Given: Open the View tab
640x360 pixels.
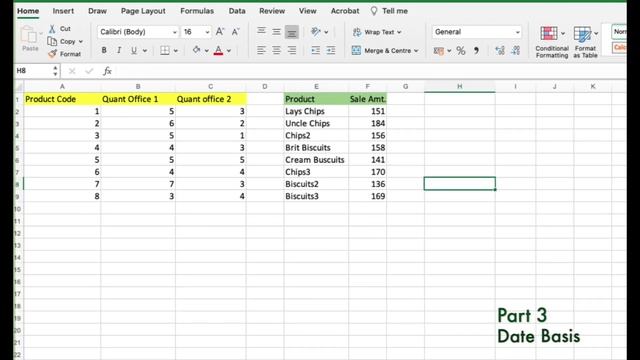Looking at the screenshot, I should 308,11.
